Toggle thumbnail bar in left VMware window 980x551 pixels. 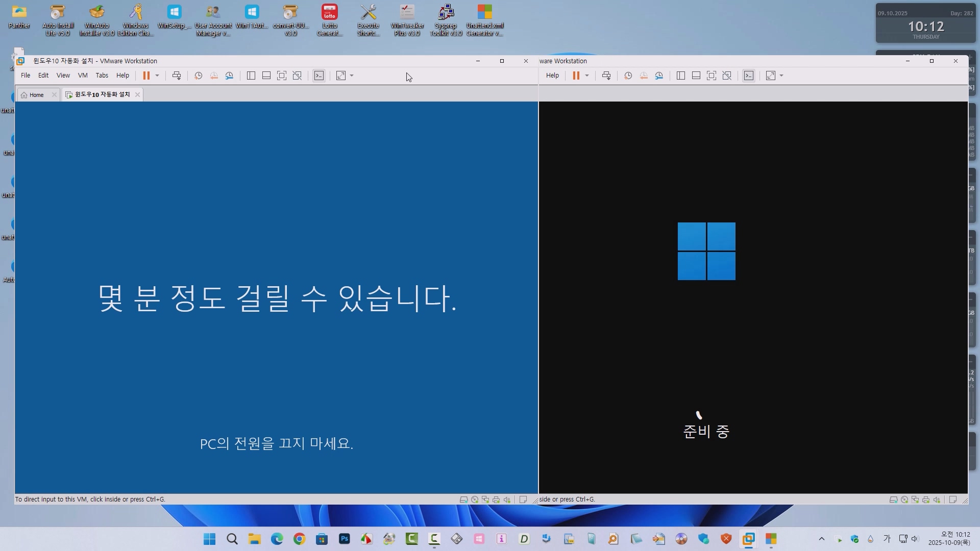click(x=266, y=76)
